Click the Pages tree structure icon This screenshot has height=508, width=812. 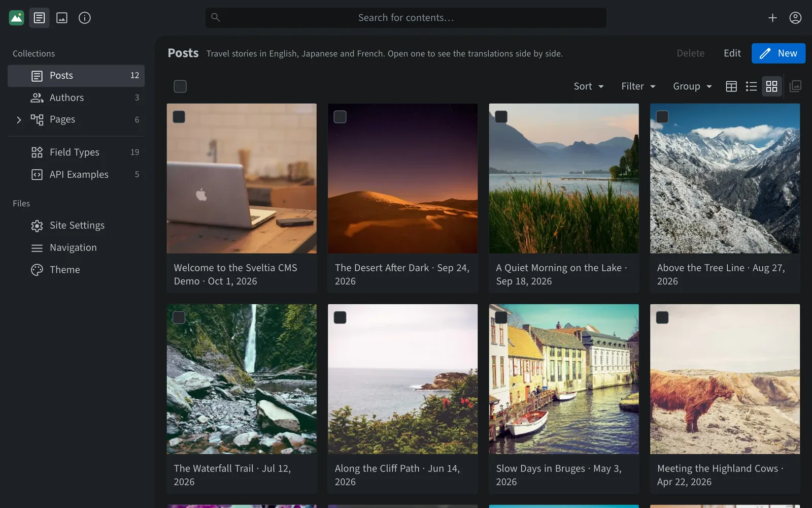pos(37,119)
